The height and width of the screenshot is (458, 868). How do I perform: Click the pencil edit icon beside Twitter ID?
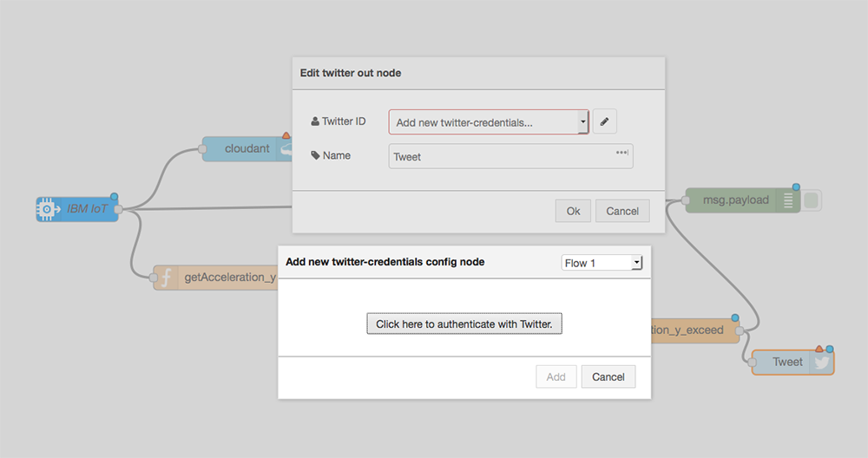tap(604, 122)
